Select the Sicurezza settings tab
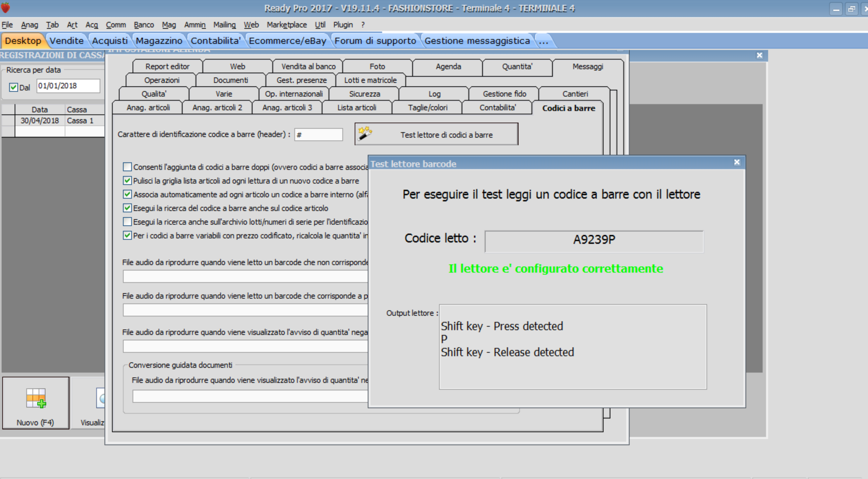Screen dimensions: 868x479 point(364,94)
